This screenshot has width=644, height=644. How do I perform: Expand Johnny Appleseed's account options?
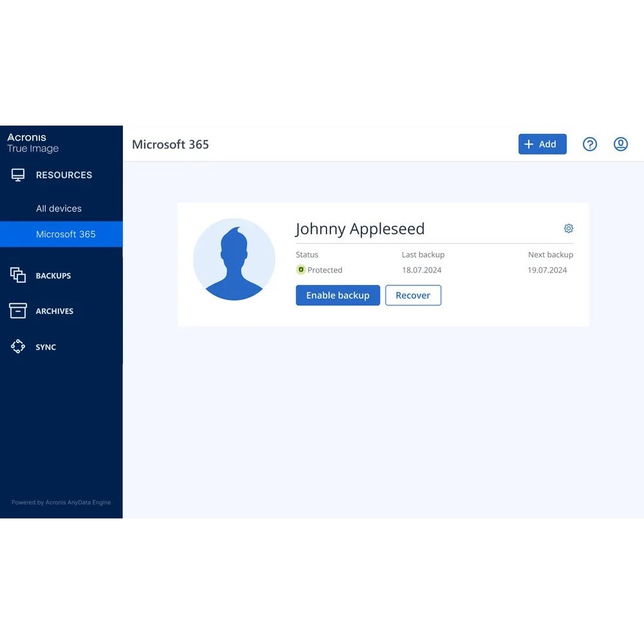tap(568, 228)
